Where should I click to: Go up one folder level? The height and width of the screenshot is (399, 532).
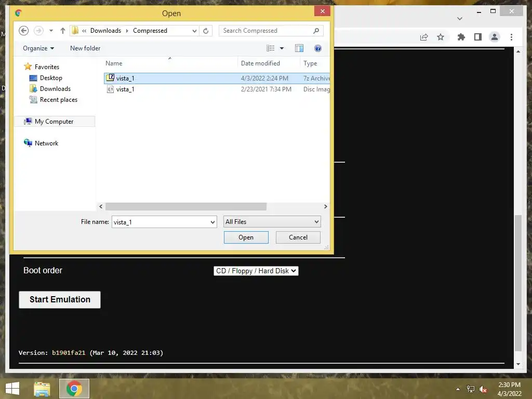tap(63, 31)
